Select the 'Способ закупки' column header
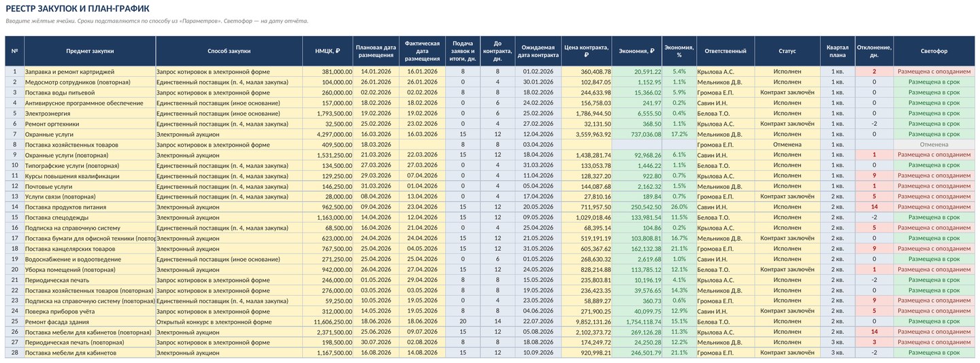Screen dimensions: 980x363 pyautogui.click(x=229, y=51)
